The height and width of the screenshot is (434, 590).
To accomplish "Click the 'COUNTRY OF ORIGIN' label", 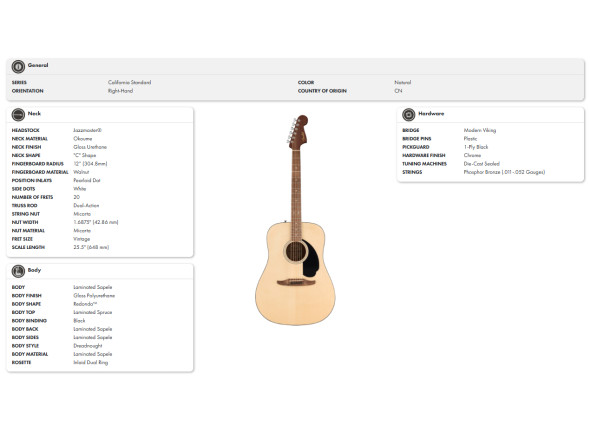I will 322,91.
